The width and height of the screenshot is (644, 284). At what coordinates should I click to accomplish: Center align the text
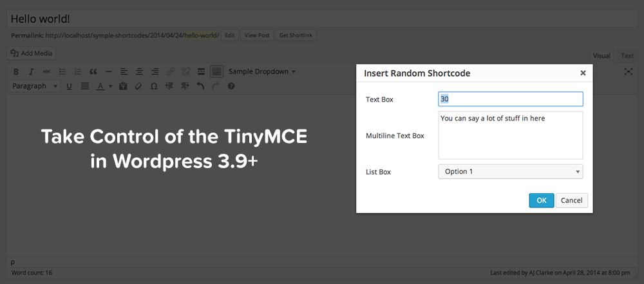coord(139,71)
